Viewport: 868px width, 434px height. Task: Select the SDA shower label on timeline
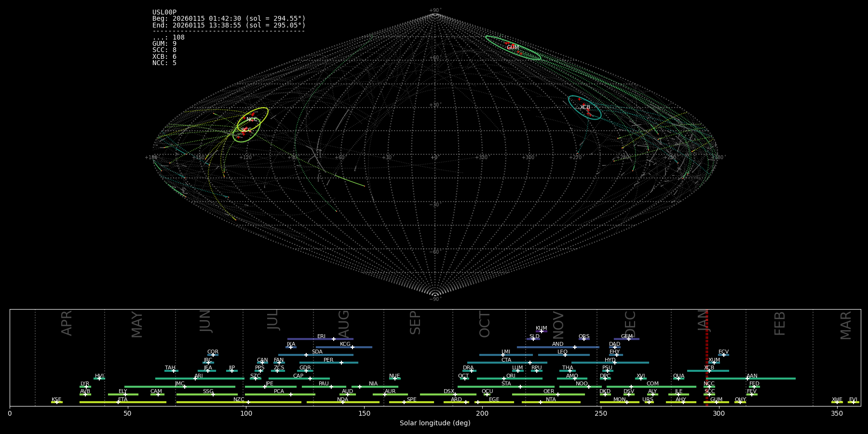(x=317, y=352)
